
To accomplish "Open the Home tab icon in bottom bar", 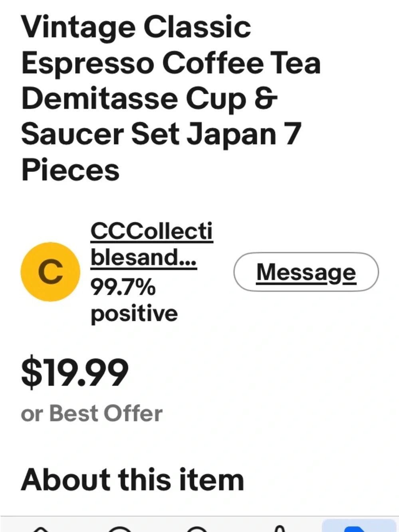I will pyautogui.click(x=41, y=529).
